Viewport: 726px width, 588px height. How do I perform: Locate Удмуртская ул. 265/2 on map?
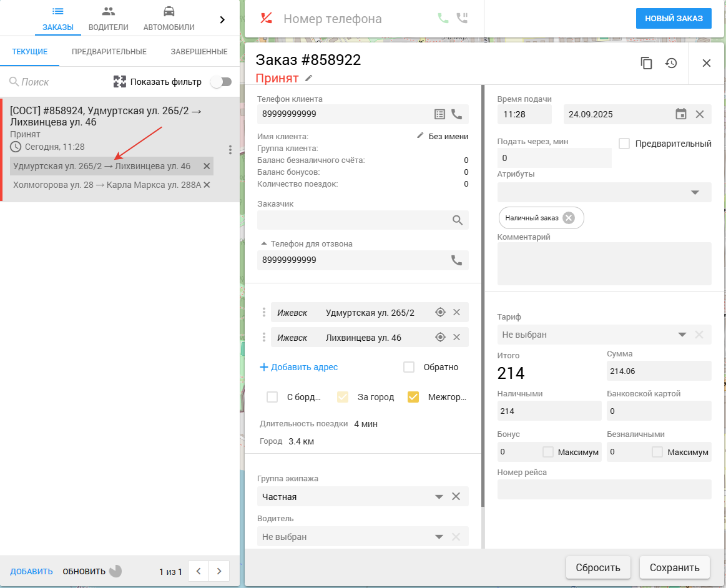(x=440, y=313)
